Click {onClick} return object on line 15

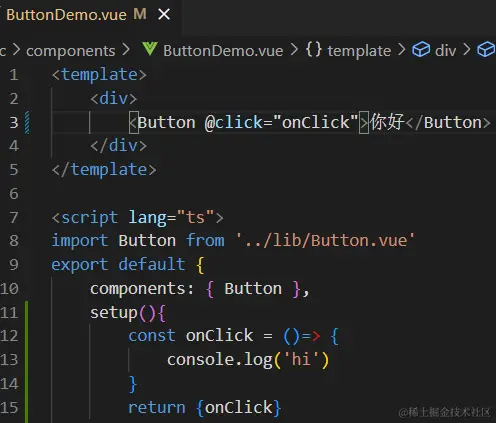(x=239, y=408)
